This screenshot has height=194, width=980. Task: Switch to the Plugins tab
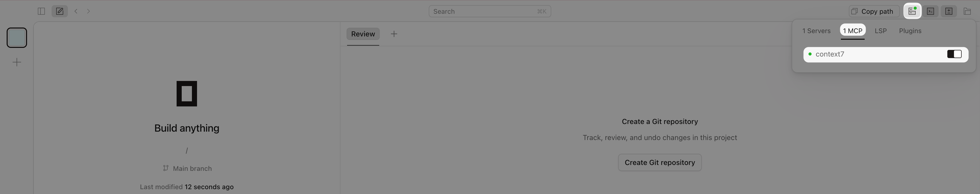910,31
